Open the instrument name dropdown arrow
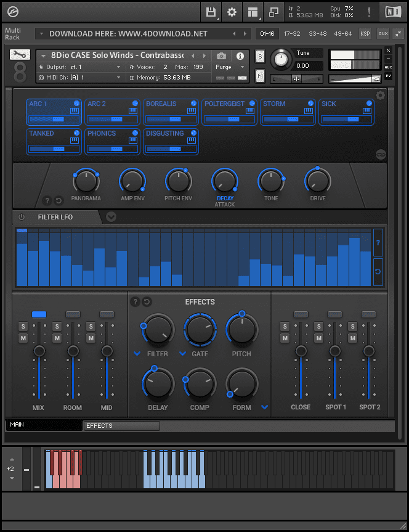This screenshot has height=532, width=409. tap(43, 55)
